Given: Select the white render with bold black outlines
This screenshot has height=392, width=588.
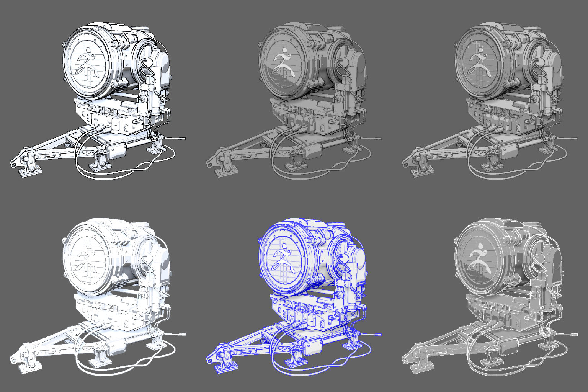Looking at the screenshot, I should (98, 101).
